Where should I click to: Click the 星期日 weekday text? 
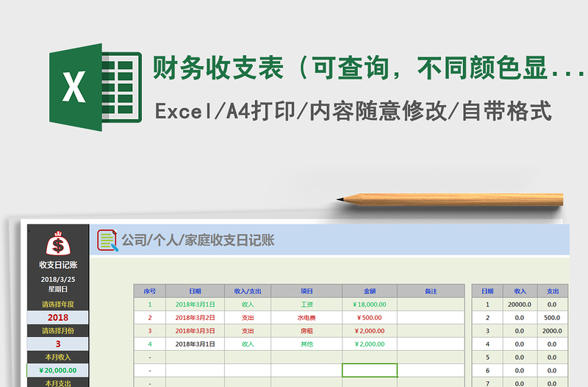[58, 289]
